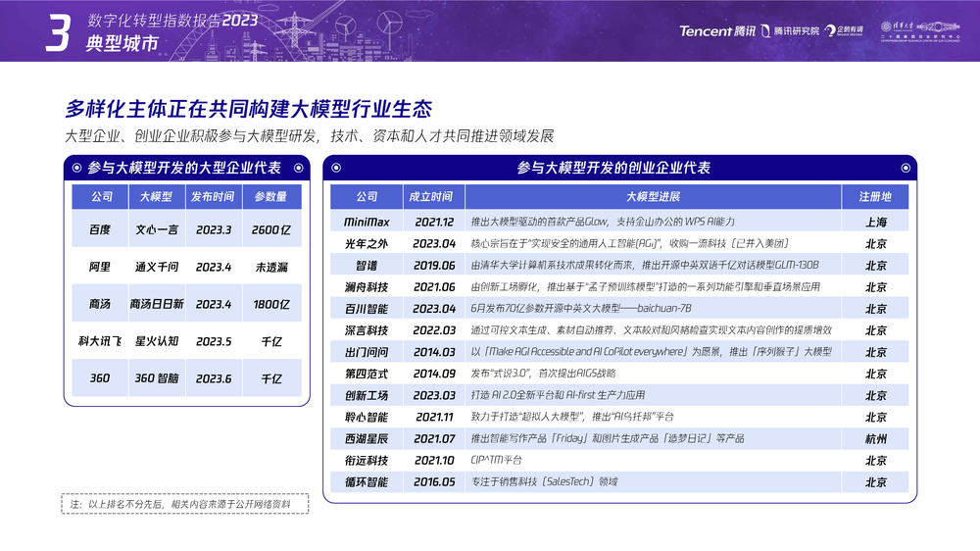Click the 出门问问 company cell
The height and width of the screenshot is (551, 980).
click(x=367, y=352)
